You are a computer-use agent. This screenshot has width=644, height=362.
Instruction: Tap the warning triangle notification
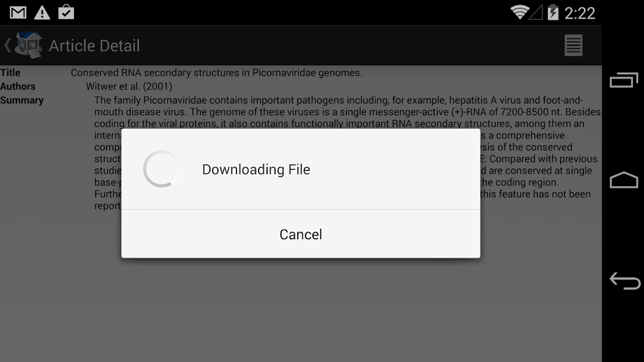42,12
